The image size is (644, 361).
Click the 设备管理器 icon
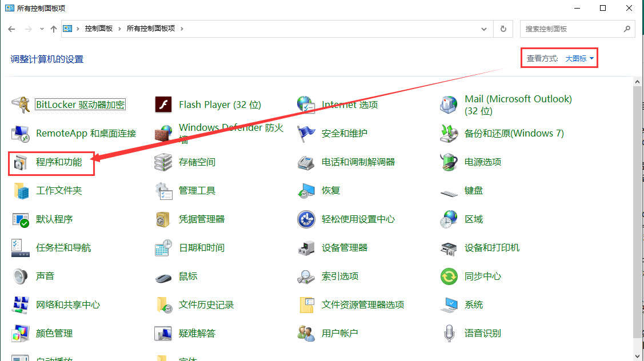click(306, 248)
